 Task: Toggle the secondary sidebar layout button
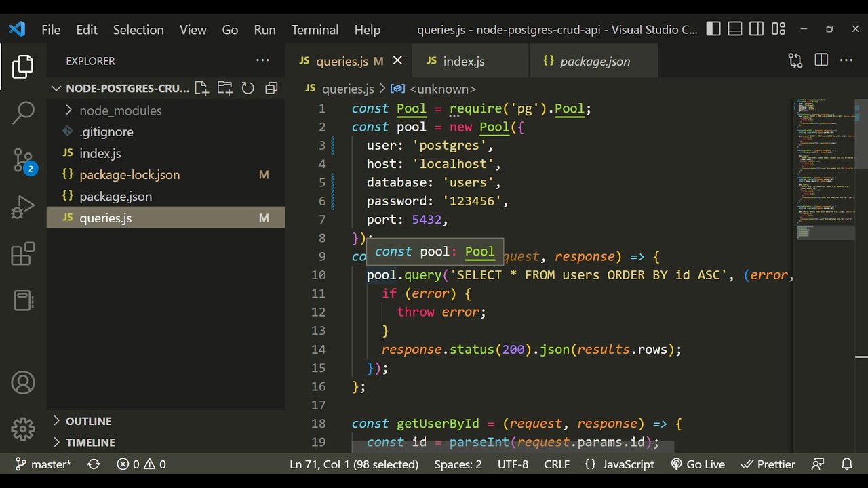coord(757,29)
